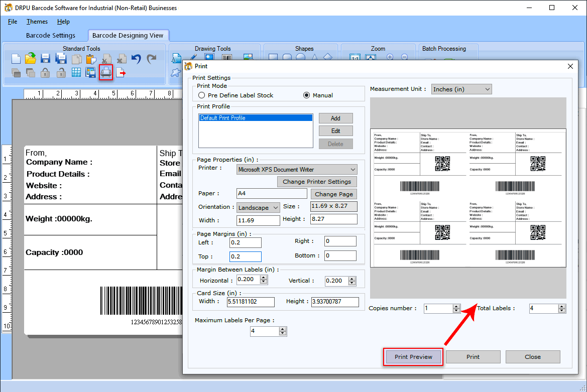Click the Zoom in plus icon
This screenshot has width=587, height=392.
(390, 57)
